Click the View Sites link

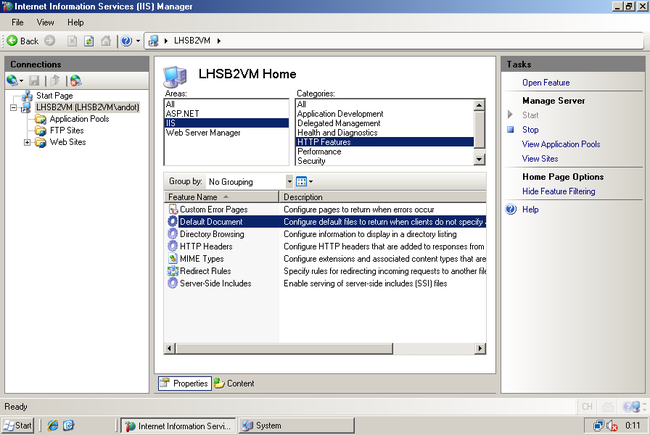[540, 159]
